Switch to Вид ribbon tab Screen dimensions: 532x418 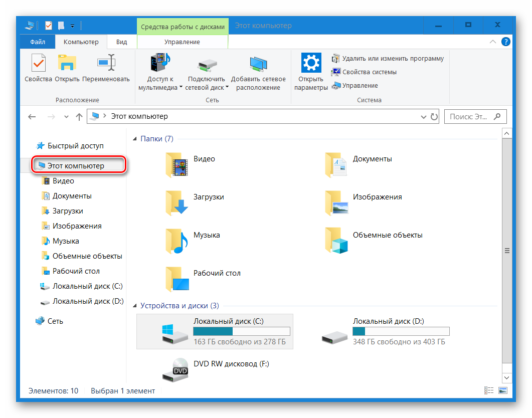[x=121, y=42]
